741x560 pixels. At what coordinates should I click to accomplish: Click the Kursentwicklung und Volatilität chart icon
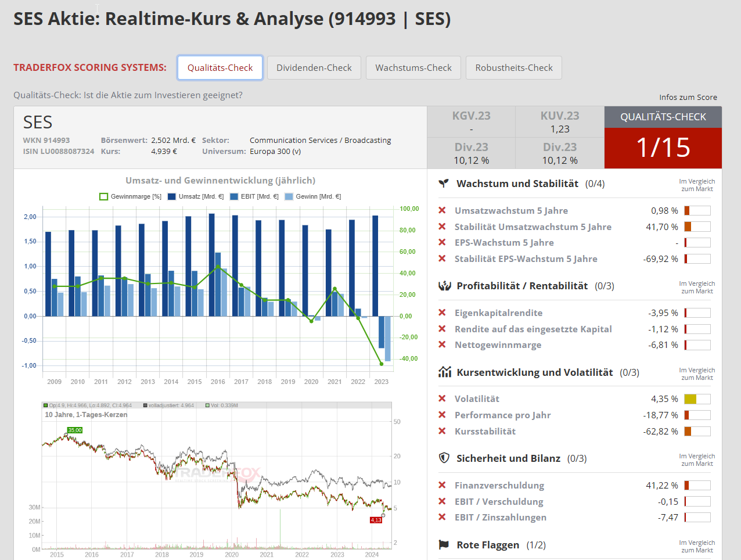[x=445, y=372]
